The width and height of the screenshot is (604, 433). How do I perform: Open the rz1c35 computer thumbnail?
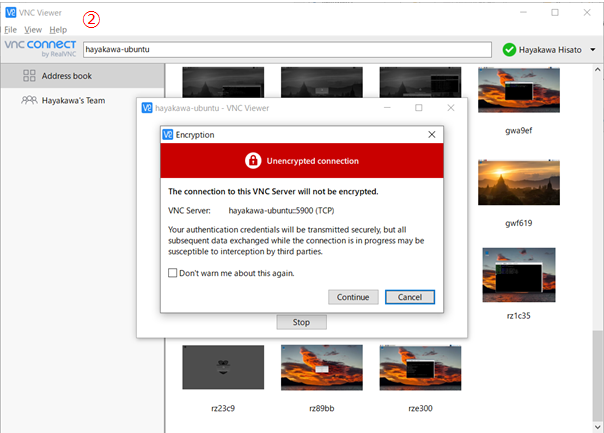[518, 275]
